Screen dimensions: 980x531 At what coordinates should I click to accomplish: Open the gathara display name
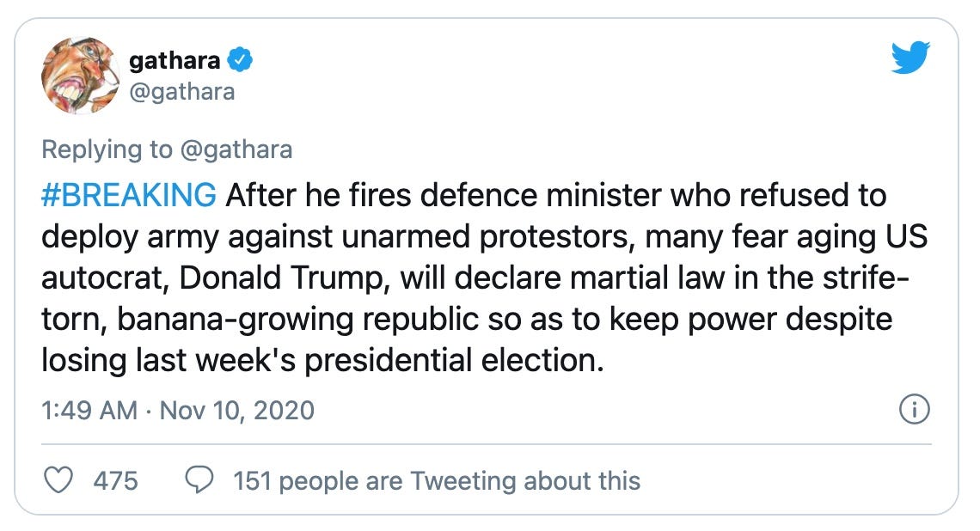click(x=175, y=60)
